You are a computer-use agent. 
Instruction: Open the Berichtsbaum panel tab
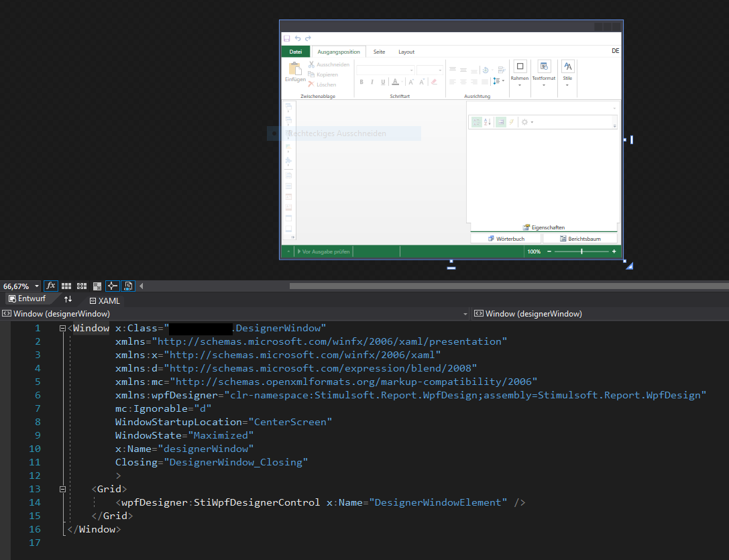(x=580, y=239)
